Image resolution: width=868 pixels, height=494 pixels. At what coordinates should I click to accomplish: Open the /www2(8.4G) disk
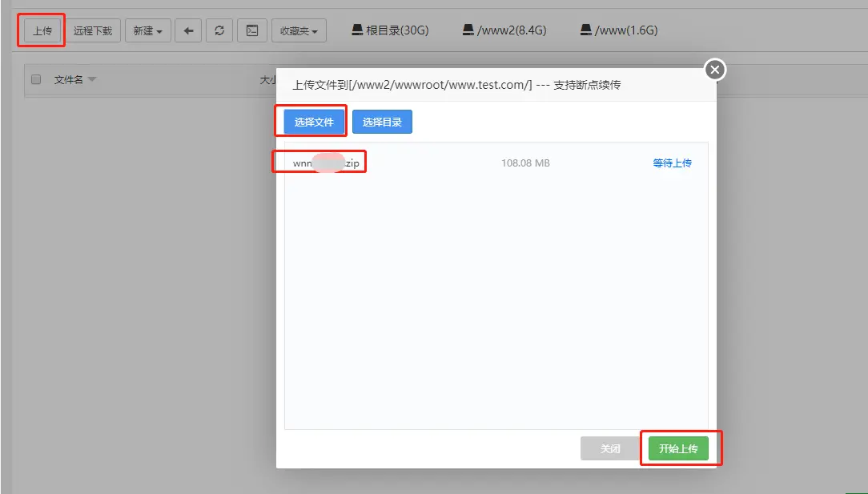pyautogui.click(x=504, y=30)
